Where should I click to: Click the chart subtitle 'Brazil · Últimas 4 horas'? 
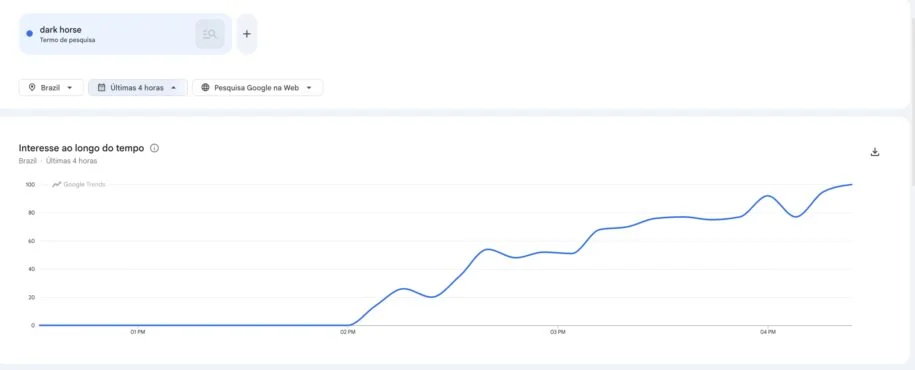[58, 160]
